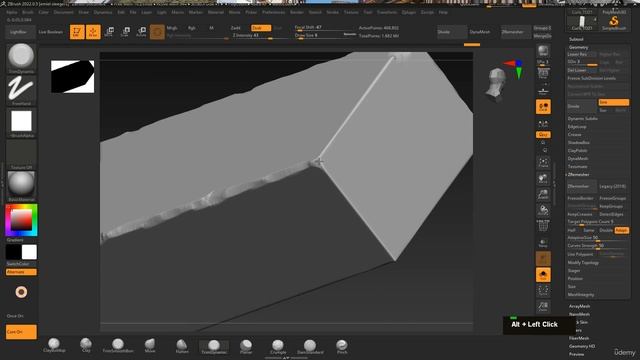Open the FreeHand stroke picker

click(21, 91)
